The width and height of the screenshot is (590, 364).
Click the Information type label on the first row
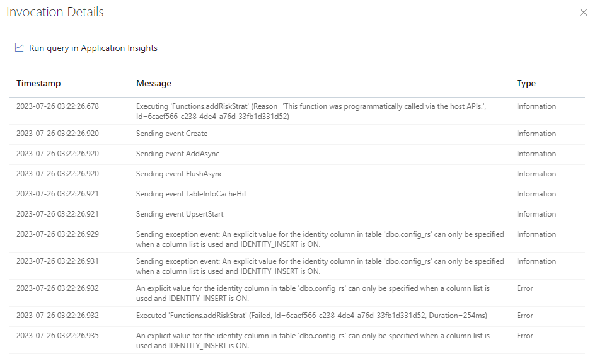click(x=536, y=106)
